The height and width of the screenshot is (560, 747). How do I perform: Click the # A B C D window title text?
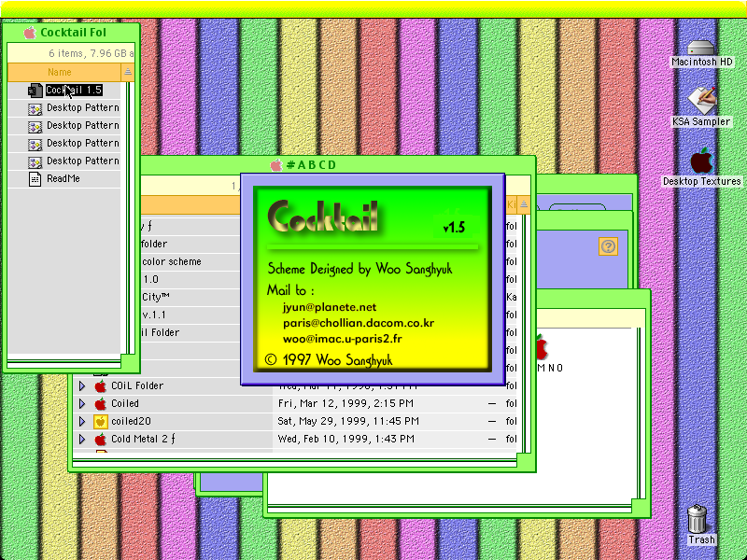pyautogui.click(x=312, y=165)
